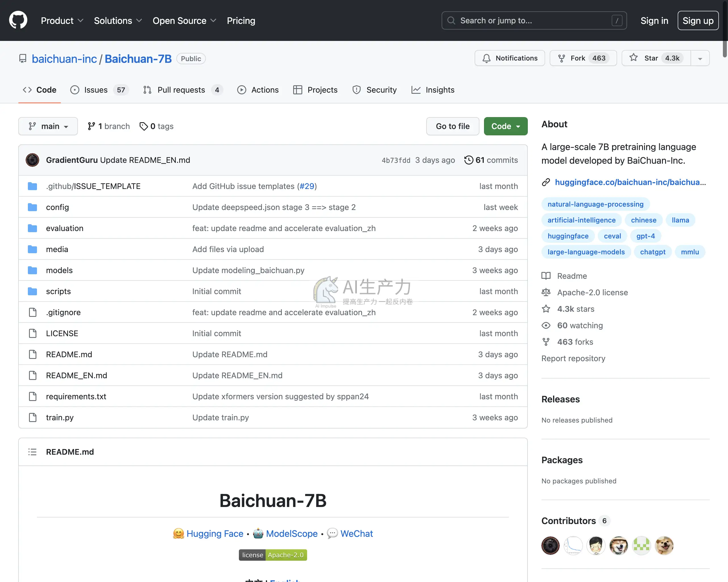The width and height of the screenshot is (728, 582).
Task: Click the tag icon next to 0 tags
Action: tap(144, 126)
